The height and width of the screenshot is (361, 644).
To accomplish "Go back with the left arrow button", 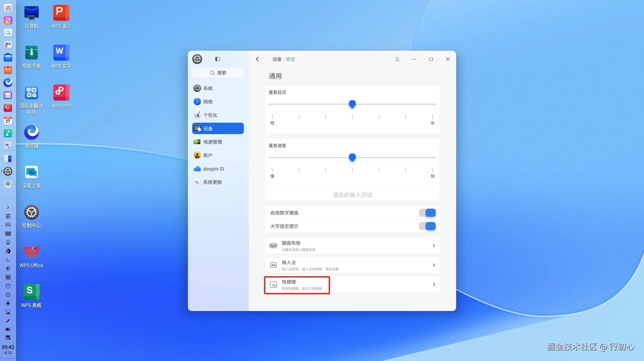I will point(257,59).
